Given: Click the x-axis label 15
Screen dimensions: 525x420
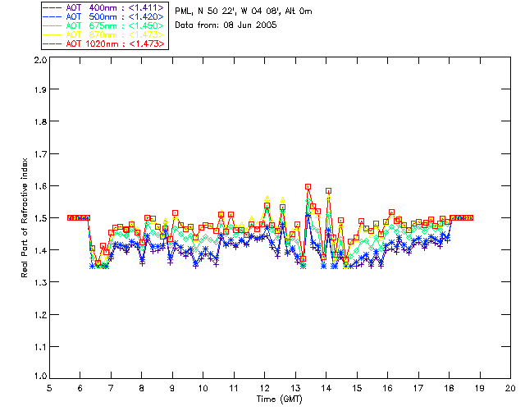Looking at the screenshot, I should click(357, 388).
